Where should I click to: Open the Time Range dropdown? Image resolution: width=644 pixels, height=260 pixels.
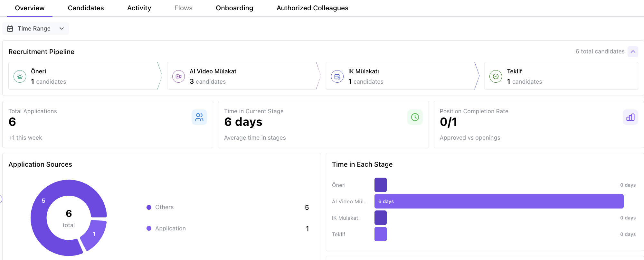click(35, 29)
